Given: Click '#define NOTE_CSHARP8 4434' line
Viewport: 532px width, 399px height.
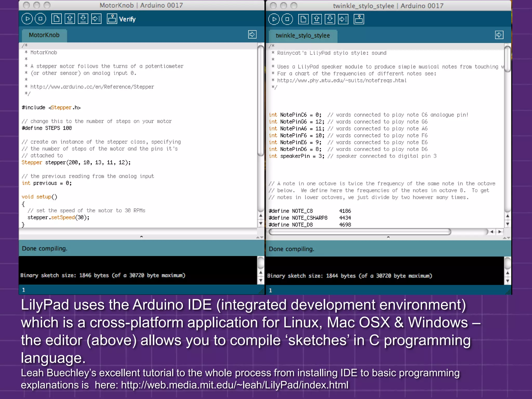Looking at the screenshot, I should [310, 218].
